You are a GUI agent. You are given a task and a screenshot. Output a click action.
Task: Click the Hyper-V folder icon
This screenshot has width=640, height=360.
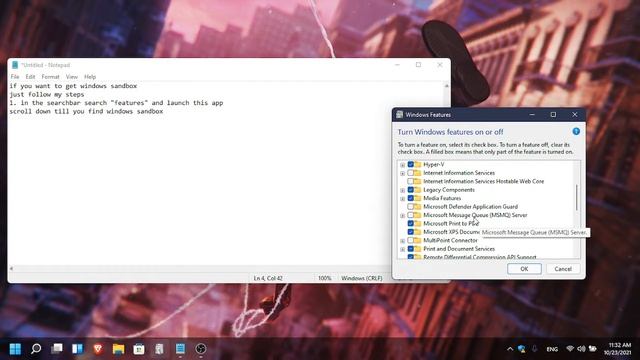coord(418,164)
